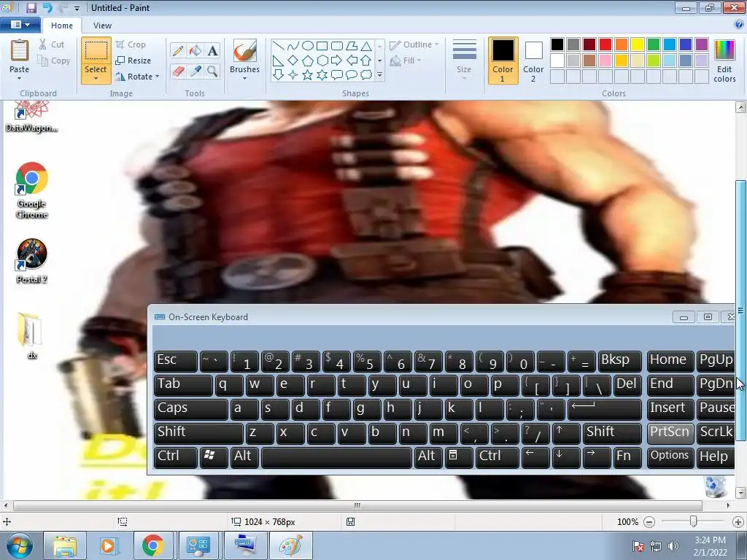
Task: Expand the Shapes gallery more arrow
Action: pos(379,75)
